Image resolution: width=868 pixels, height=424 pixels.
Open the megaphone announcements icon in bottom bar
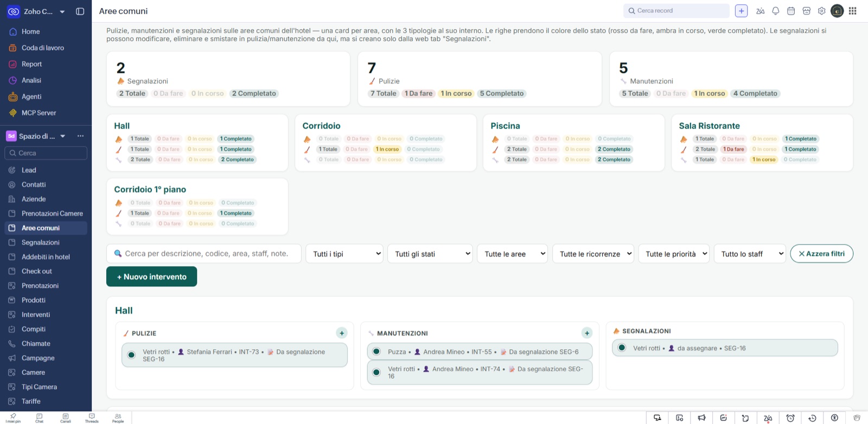pos(701,418)
